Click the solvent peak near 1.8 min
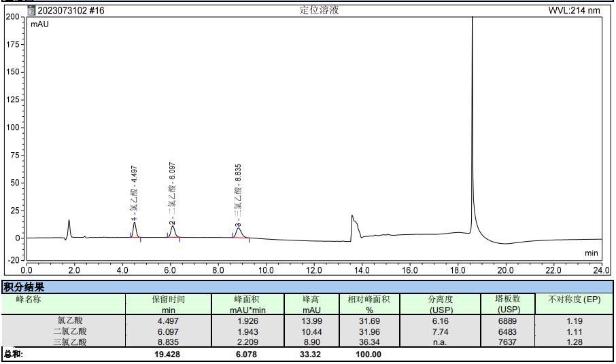 [x=69, y=227]
